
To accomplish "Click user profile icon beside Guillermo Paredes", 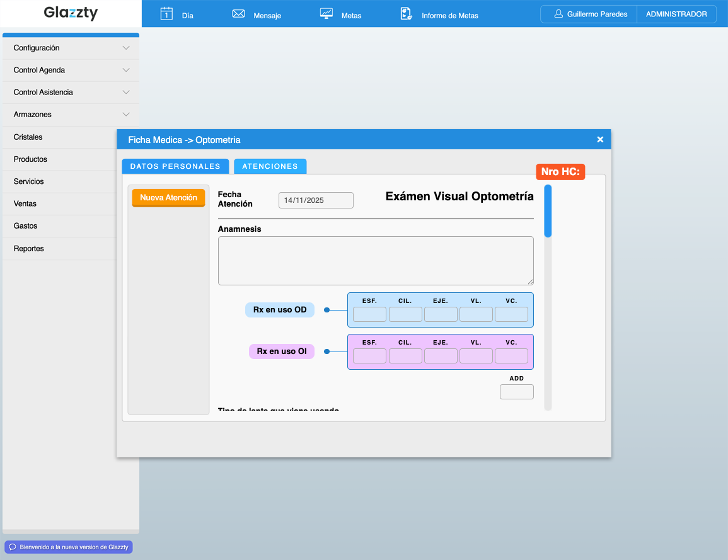I will [558, 14].
